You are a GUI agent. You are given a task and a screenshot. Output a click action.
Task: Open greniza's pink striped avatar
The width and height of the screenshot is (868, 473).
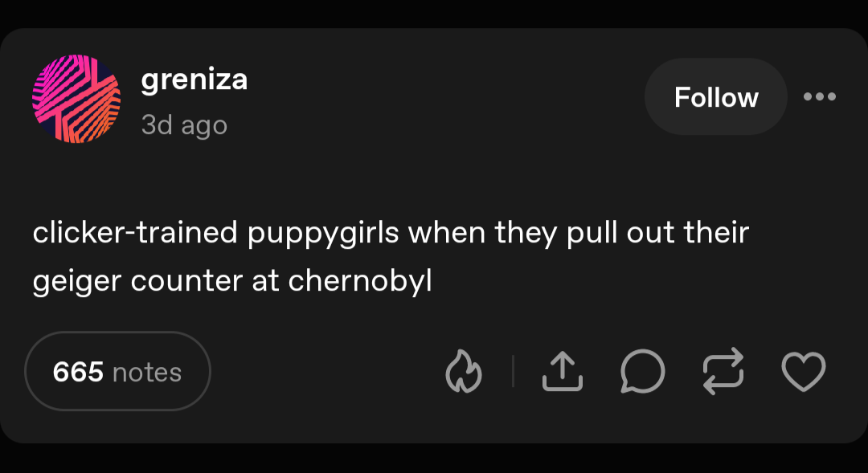(x=76, y=99)
